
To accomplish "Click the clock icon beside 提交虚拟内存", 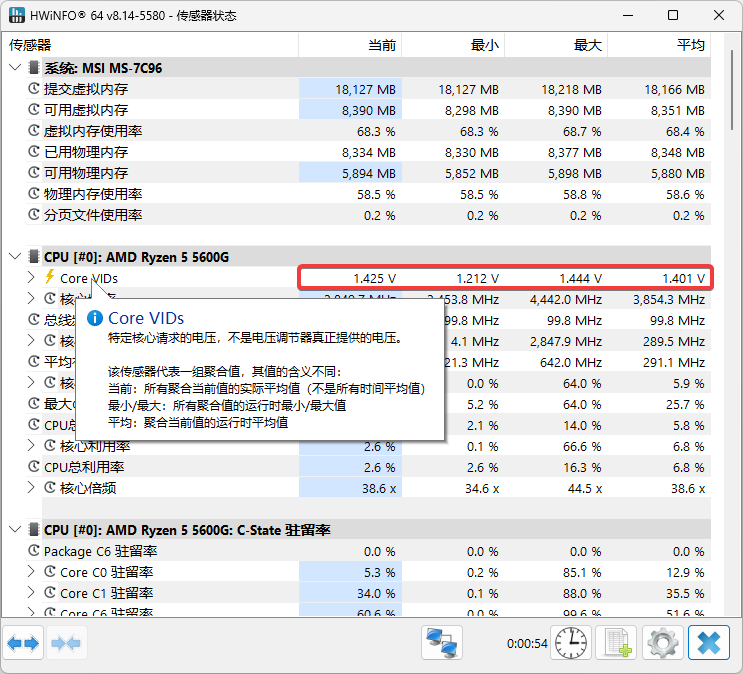I will [x=34, y=89].
